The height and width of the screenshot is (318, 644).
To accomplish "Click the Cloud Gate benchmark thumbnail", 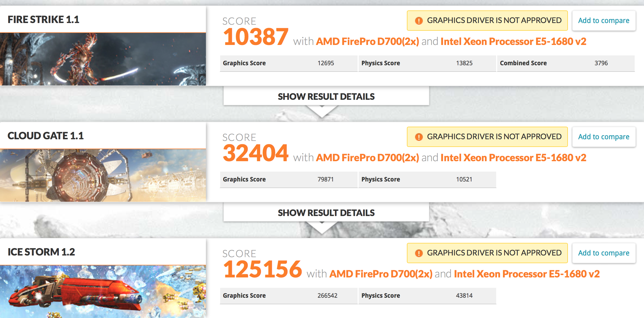I will (103, 175).
